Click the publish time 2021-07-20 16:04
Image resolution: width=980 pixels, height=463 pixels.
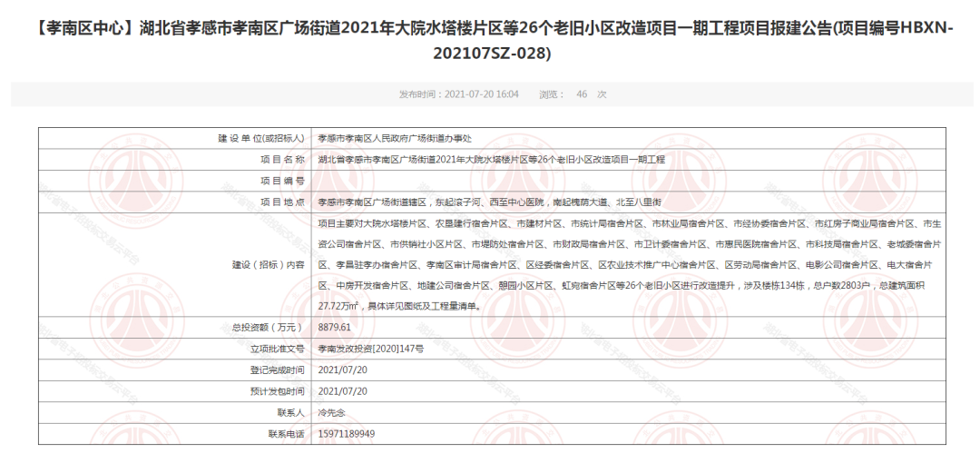coord(459,94)
